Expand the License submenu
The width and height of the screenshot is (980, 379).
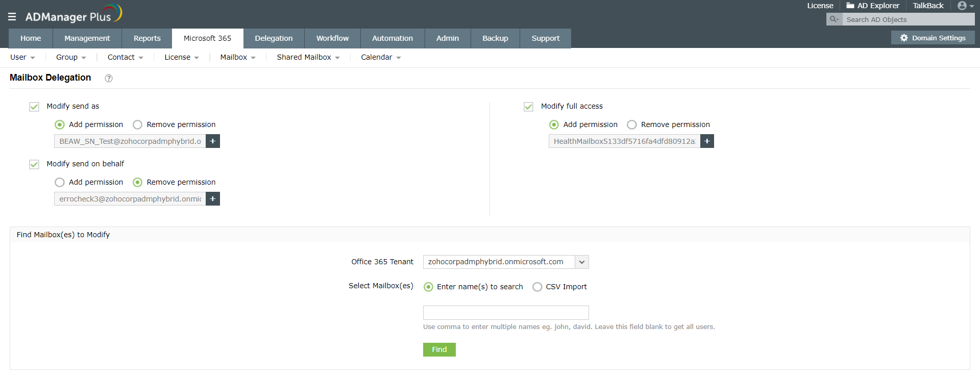pyautogui.click(x=181, y=57)
